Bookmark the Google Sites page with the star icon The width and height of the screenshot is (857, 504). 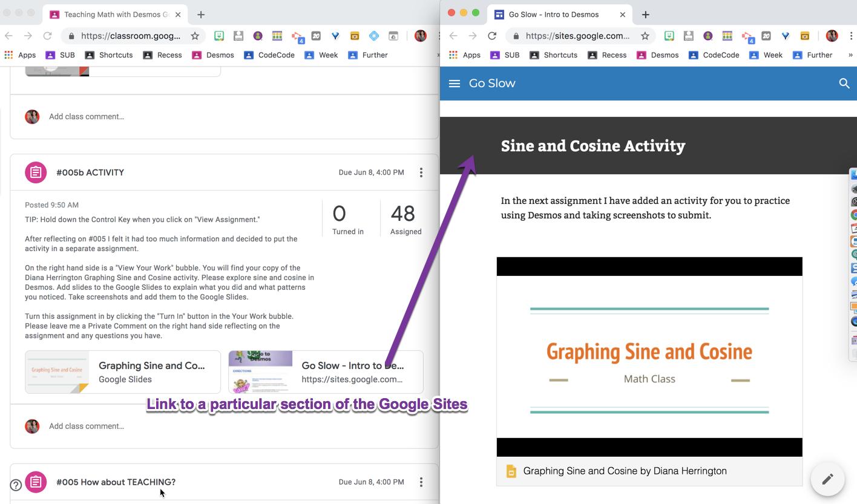click(645, 36)
